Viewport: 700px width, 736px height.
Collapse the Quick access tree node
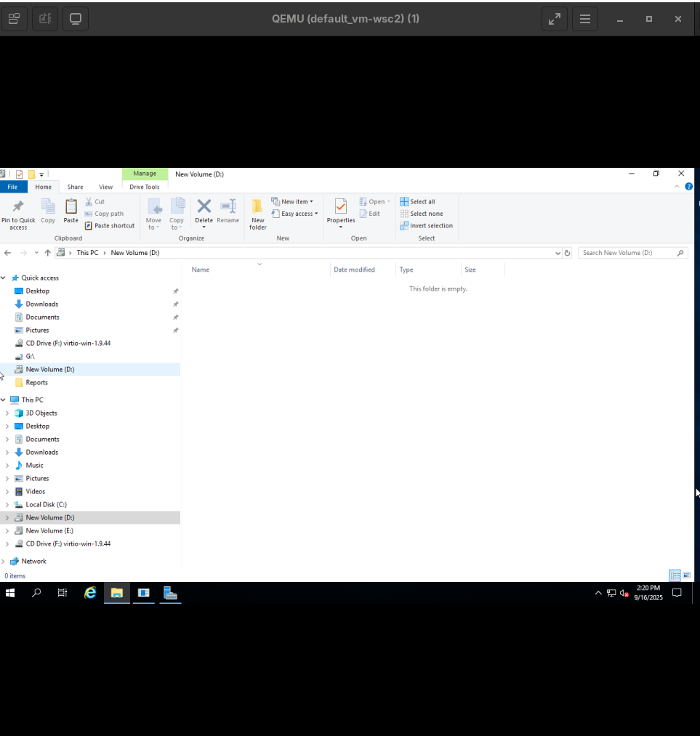(4, 278)
